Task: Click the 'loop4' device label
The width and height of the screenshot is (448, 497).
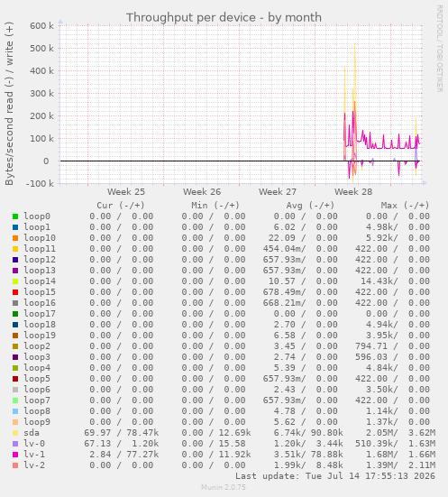Action: coord(37,368)
